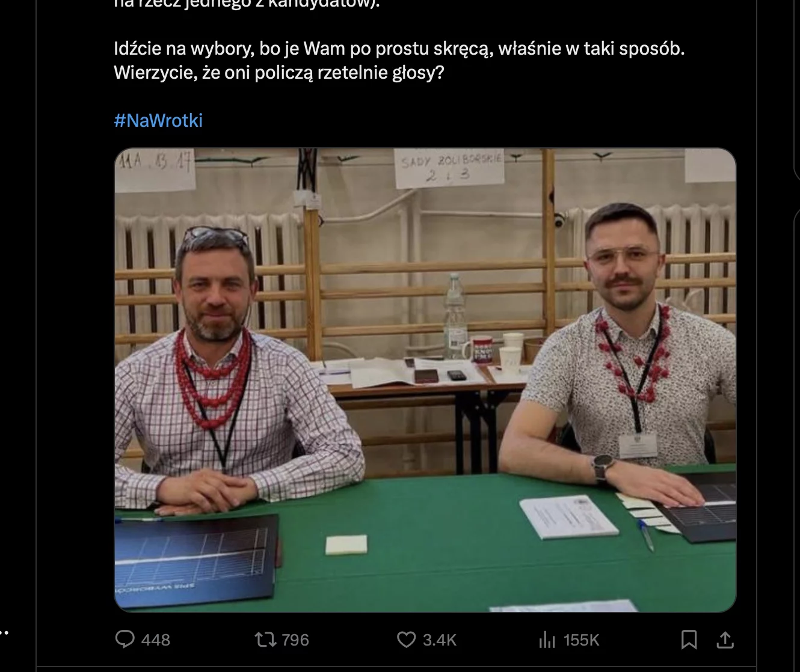The height and width of the screenshot is (672, 800).
Task: Open the share arrow icon menu
Action: click(725, 640)
